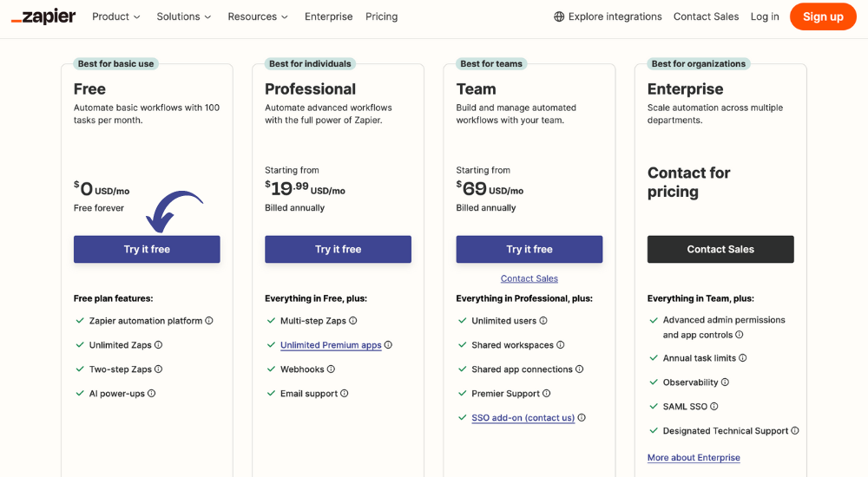Open info icon next to Designated Technical Support
Viewport: 868px width, 477px height.
pos(795,430)
